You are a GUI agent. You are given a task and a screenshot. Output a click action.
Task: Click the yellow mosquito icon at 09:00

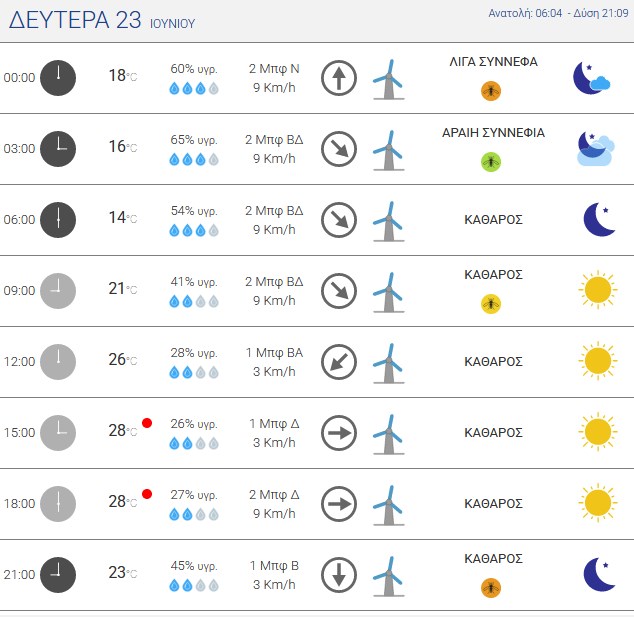pyautogui.click(x=491, y=304)
